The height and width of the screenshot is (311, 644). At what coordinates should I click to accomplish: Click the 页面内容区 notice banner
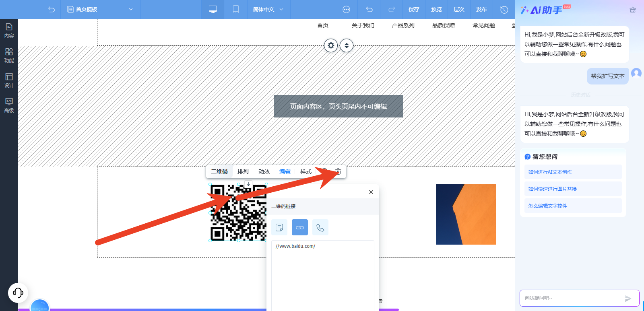click(x=339, y=106)
